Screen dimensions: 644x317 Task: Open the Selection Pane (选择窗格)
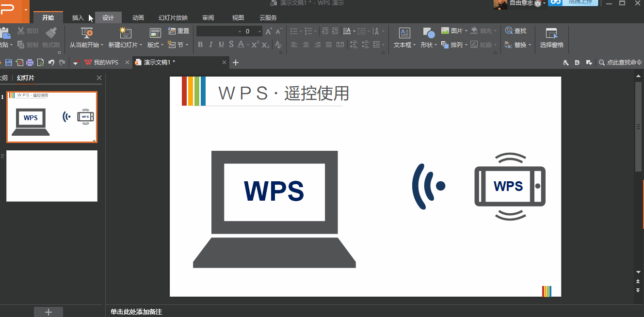(x=552, y=38)
